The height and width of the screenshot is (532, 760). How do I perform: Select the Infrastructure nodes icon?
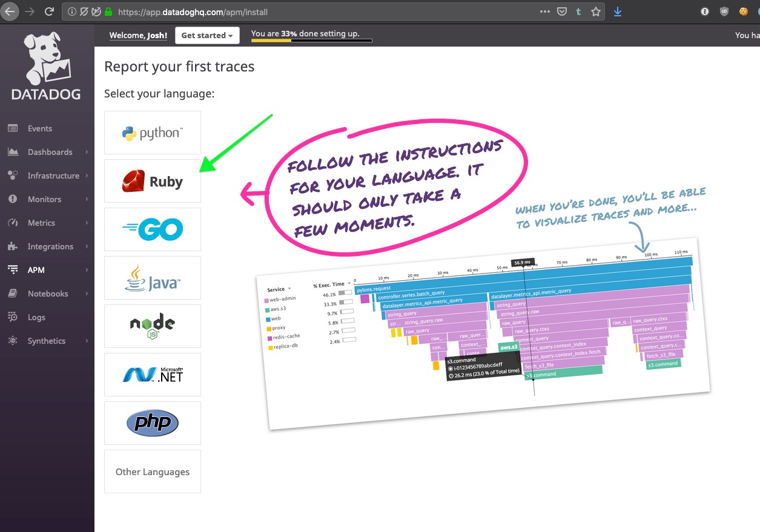click(x=13, y=176)
